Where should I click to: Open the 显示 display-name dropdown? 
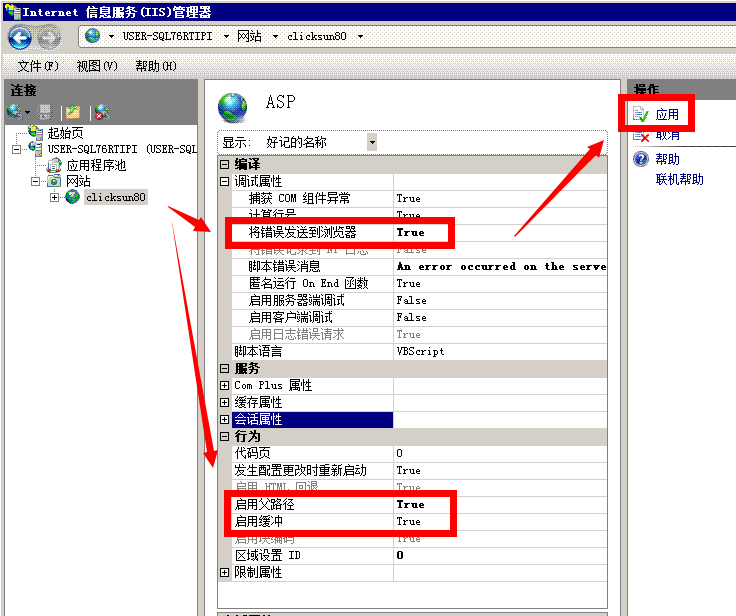coord(372,142)
